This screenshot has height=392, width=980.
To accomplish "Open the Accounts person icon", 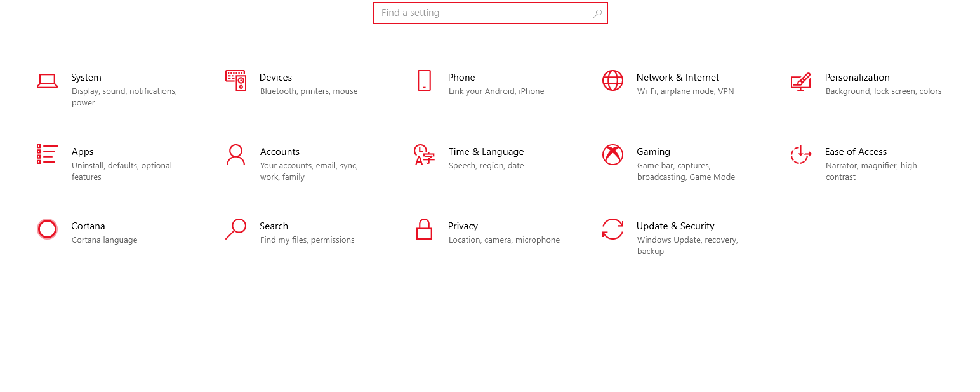I will [235, 156].
